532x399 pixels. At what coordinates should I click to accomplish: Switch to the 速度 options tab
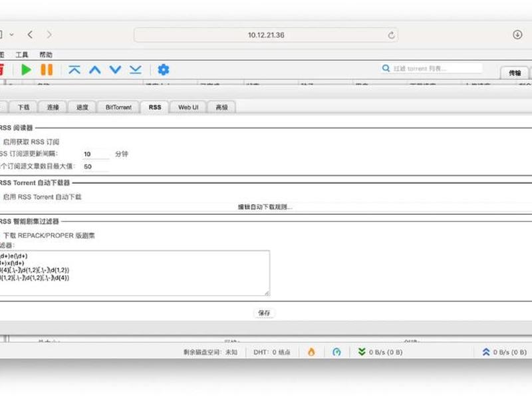[x=82, y=107]
